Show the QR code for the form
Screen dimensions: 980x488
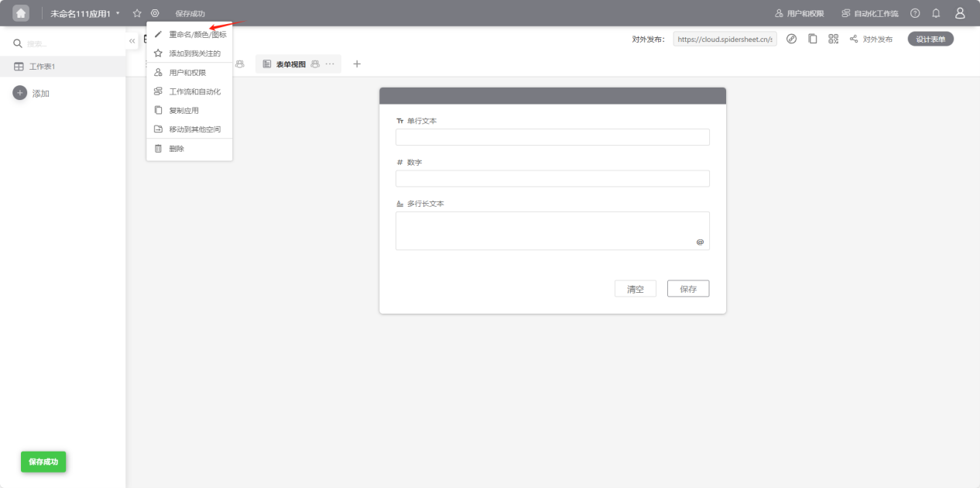point(833,39)
